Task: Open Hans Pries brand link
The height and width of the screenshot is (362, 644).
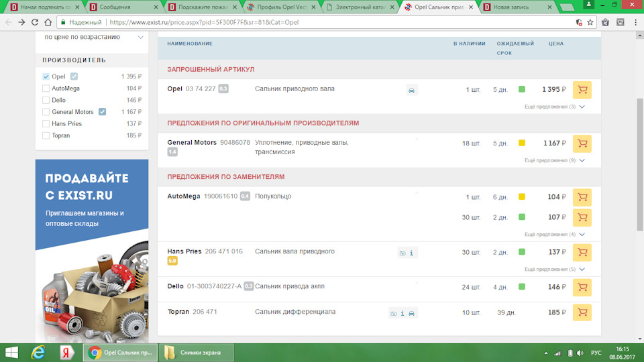Action: 184,251
